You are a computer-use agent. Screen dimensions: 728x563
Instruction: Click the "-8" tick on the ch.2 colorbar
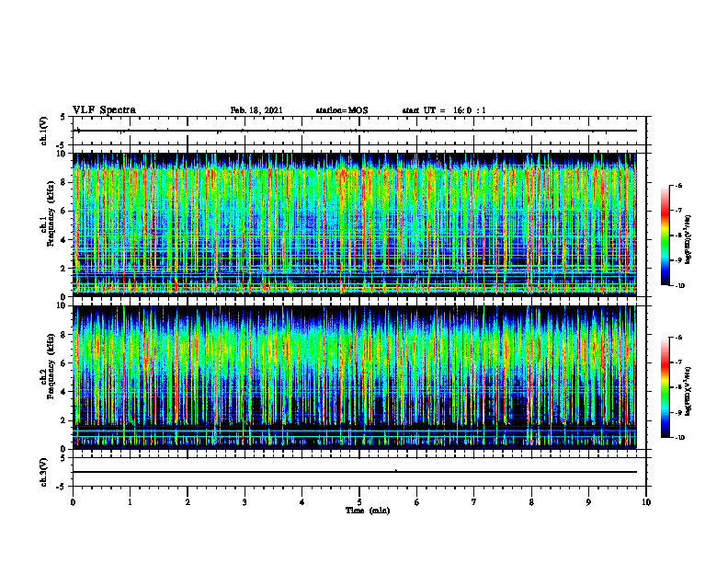coord(678,387)
